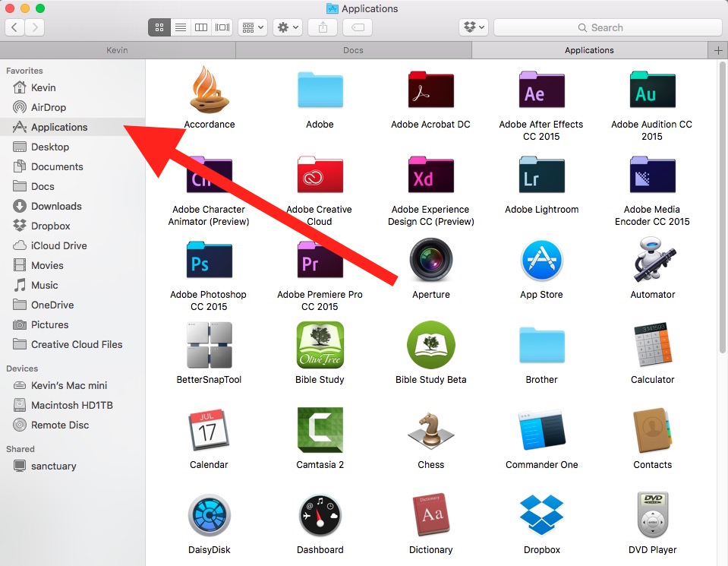The width and height of the screenshot is (728, 566).
Task: Open the item arrangement dropdown
Action: 253,27
